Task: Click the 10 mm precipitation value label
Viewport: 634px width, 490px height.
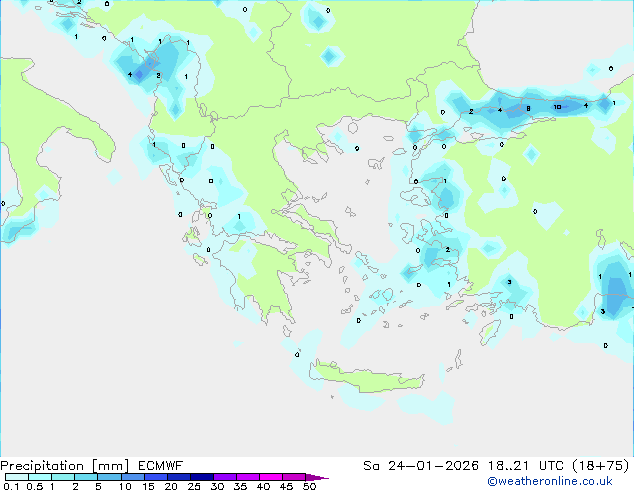Action: pyautogui.click(x=557, y=106)
